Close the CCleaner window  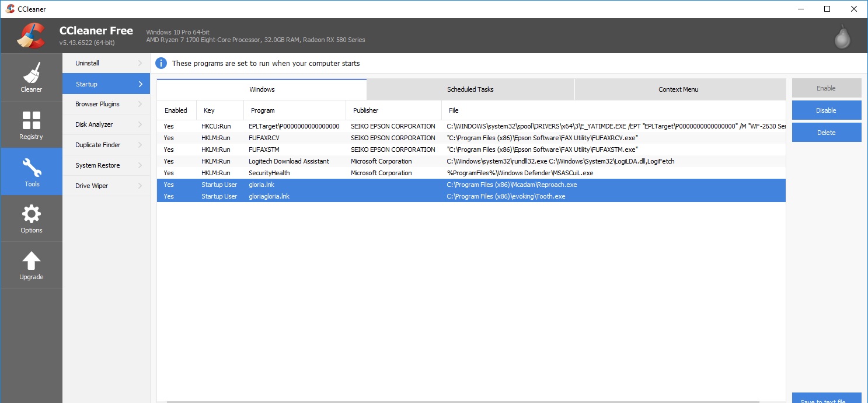click(854, 9)
